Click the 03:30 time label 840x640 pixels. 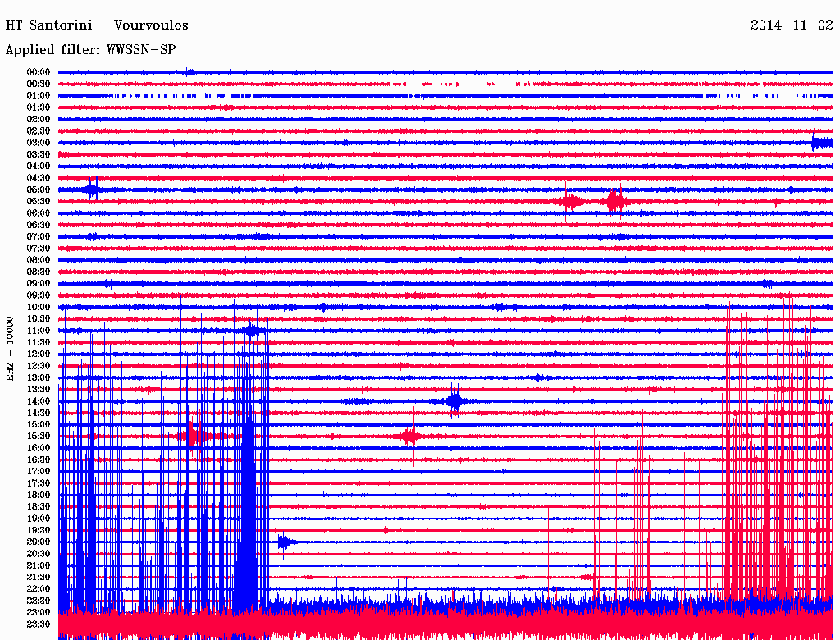click(39, 154)
